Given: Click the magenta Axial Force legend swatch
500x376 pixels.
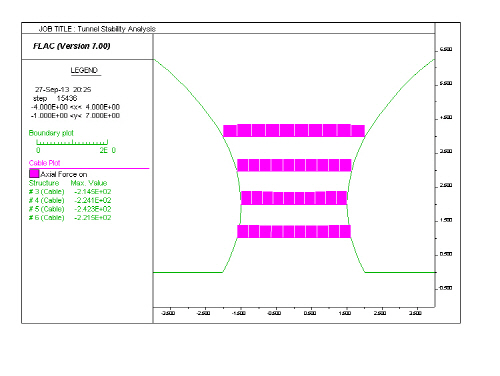Looking at the screenshot, I should pyautogui.click(x=34, y=174).
